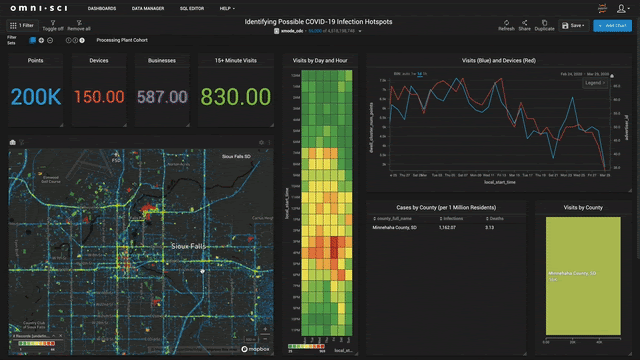Click the map lasso filter tool icon

(x=22, y=142)
